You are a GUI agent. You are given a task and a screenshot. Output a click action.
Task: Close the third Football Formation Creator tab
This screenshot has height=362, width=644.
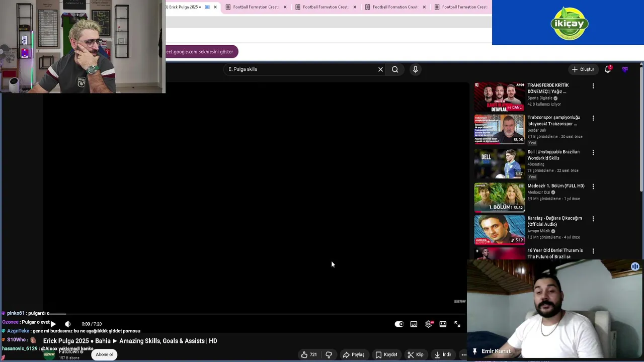(x=424, y=7)
